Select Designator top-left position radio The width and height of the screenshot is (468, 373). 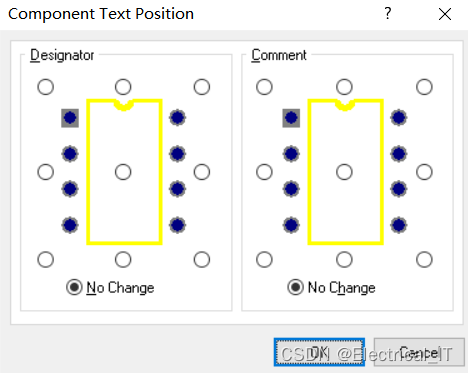[46, 87]
